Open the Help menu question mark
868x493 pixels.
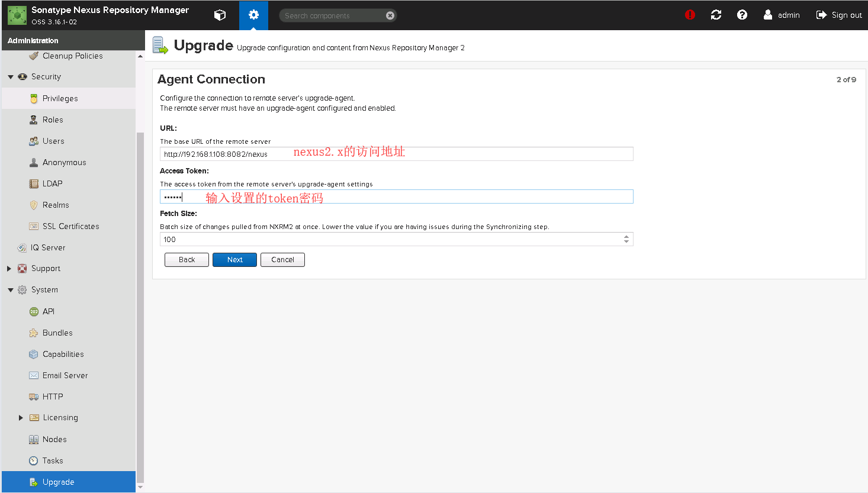(742, 15)
